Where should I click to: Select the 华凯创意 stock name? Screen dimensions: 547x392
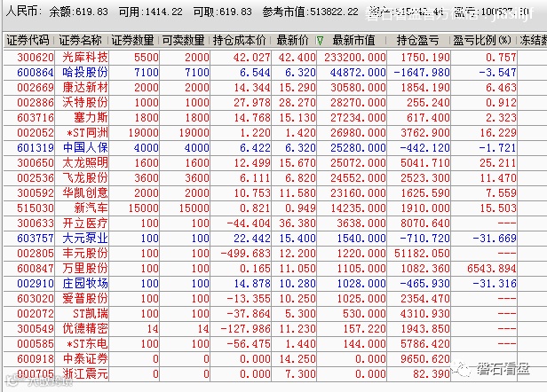[x=85, y=193]
